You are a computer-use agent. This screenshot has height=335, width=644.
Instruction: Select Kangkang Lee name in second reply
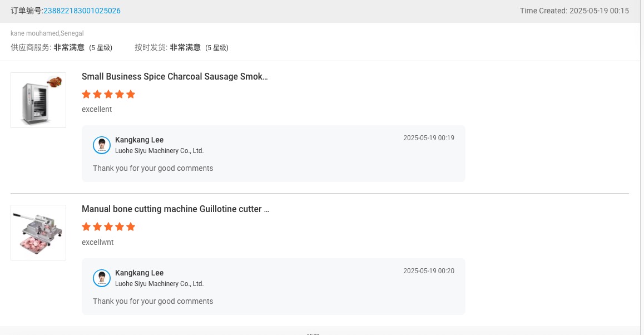(139, 273)
